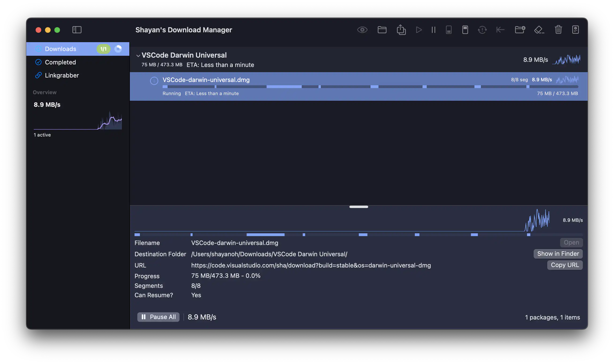This screenshot has height=364, width=614.
Task: Click the window title Shayan's Download Manager
Action: point(184,30)
